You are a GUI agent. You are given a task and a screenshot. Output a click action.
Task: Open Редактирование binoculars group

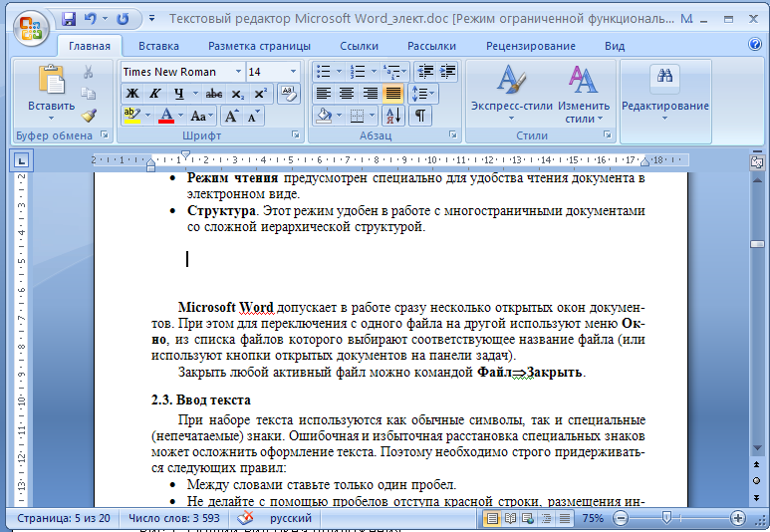tap(665, 93)
